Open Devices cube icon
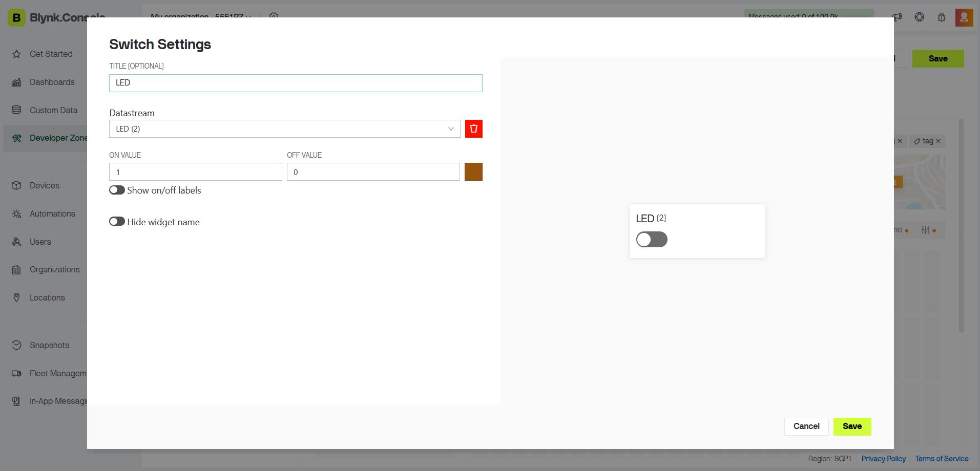This screenshot has height=471, width=980. (16, 185)
